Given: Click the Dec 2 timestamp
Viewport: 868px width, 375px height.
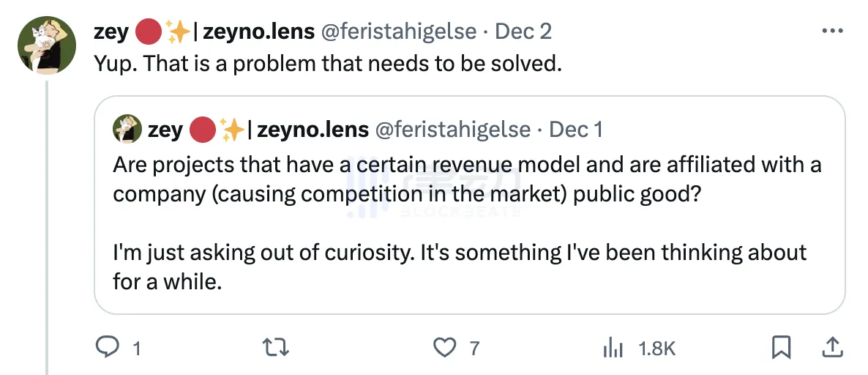Looking at the screenshot, I should tap(523, 31).
